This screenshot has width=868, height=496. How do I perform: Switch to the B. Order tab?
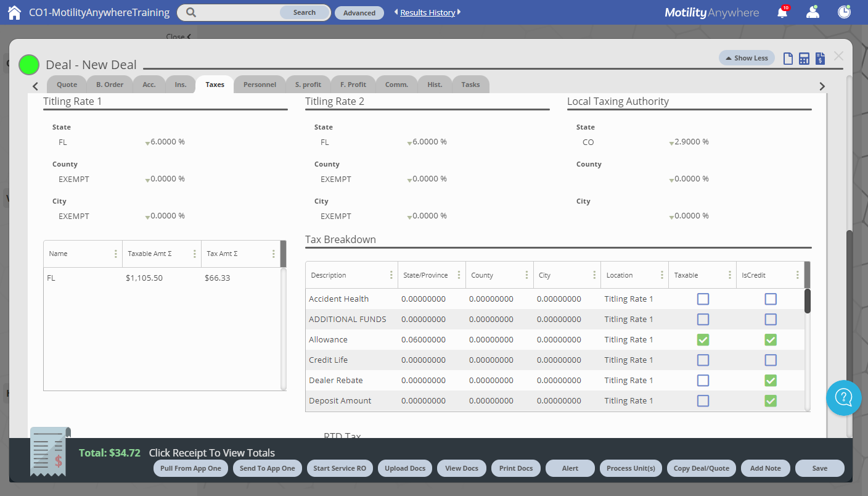click(110, 85)
